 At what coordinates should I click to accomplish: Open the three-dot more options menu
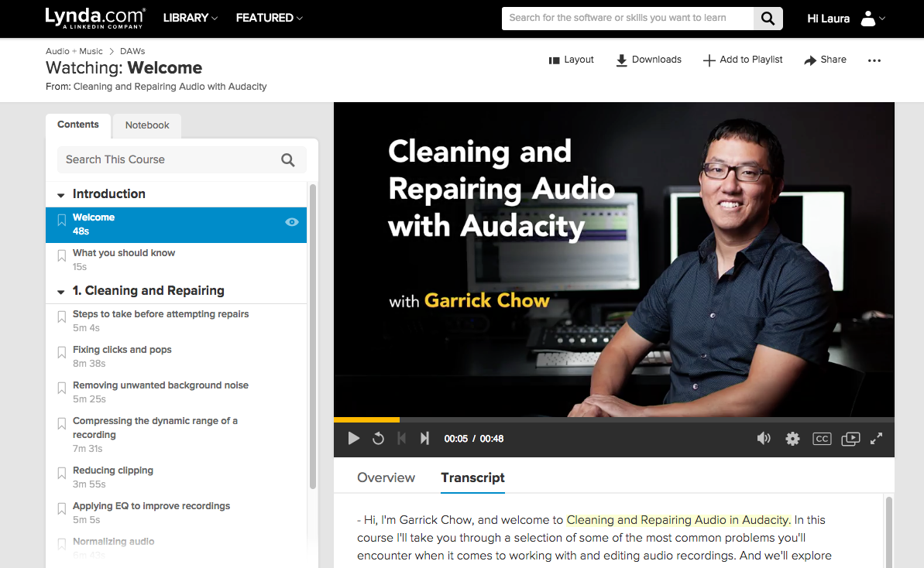[x=874, y=60]
